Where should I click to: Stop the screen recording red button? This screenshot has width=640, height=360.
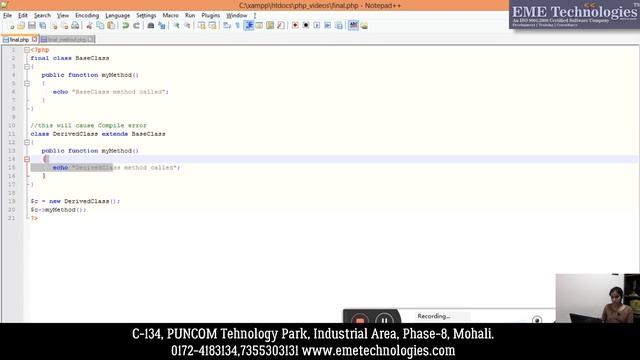tap(360, 319)
